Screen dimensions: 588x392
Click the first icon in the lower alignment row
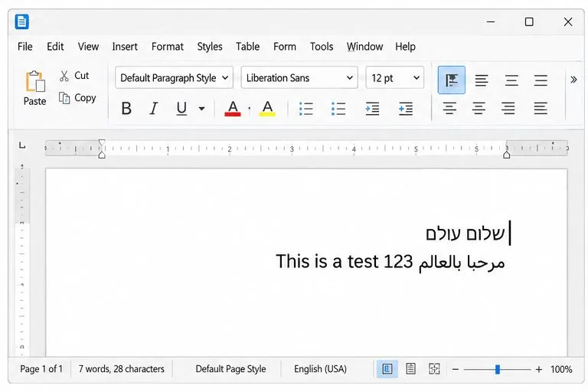(449, 109)
